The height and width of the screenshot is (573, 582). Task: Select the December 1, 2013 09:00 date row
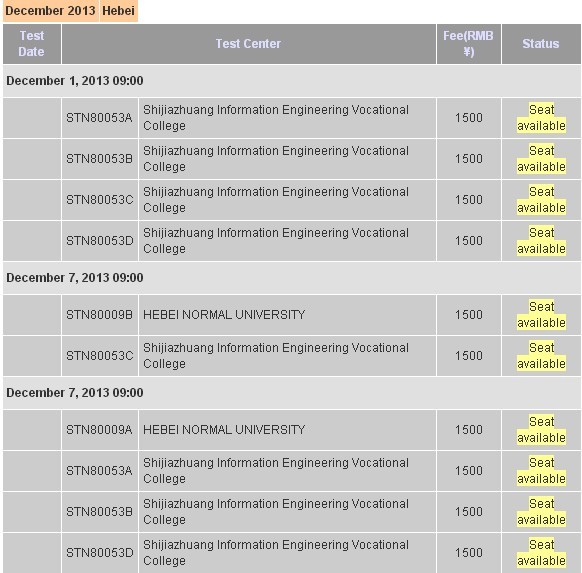(x=292, y=81)
